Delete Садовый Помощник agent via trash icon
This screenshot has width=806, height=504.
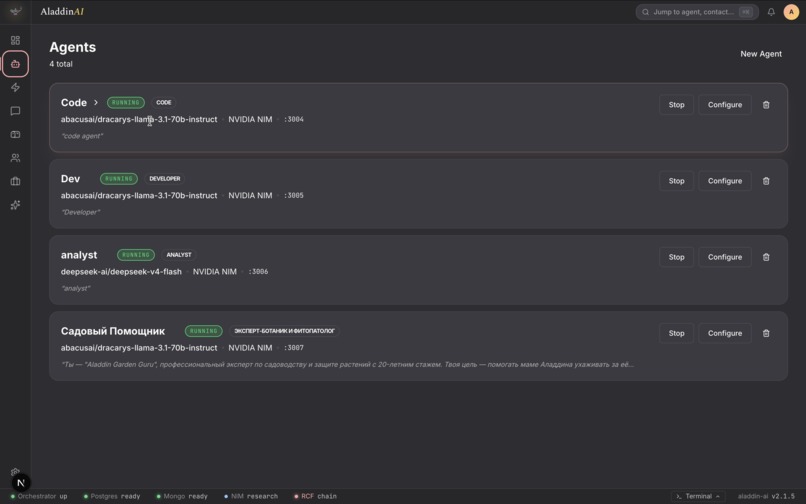pyautogui.click(x=766, y=333)
